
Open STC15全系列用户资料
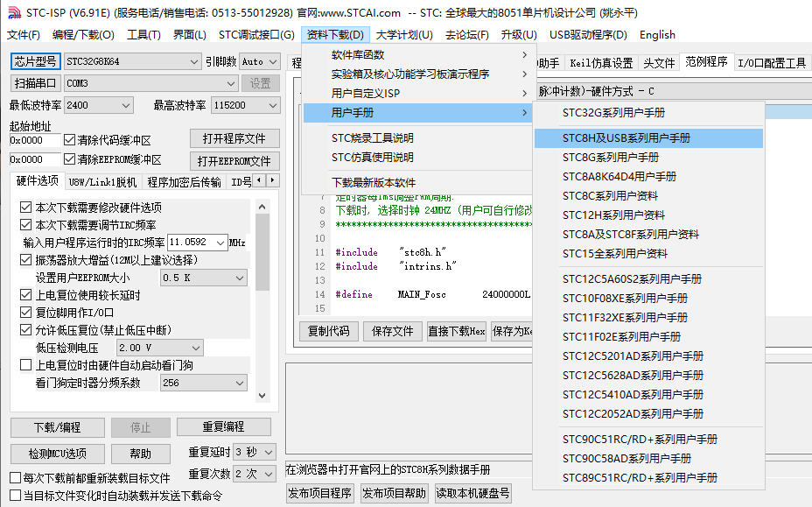point(648,254)
